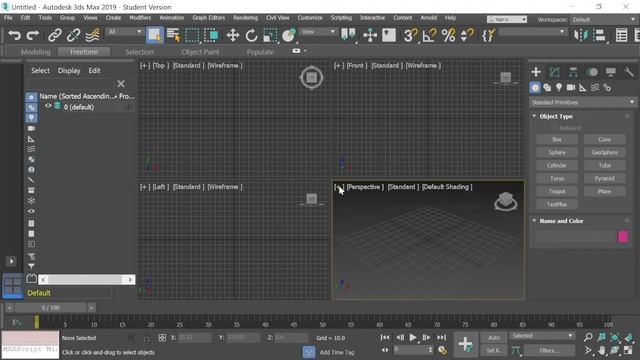
Task: Open the Workspaces Default dropdown
Action: pos(603,20)
